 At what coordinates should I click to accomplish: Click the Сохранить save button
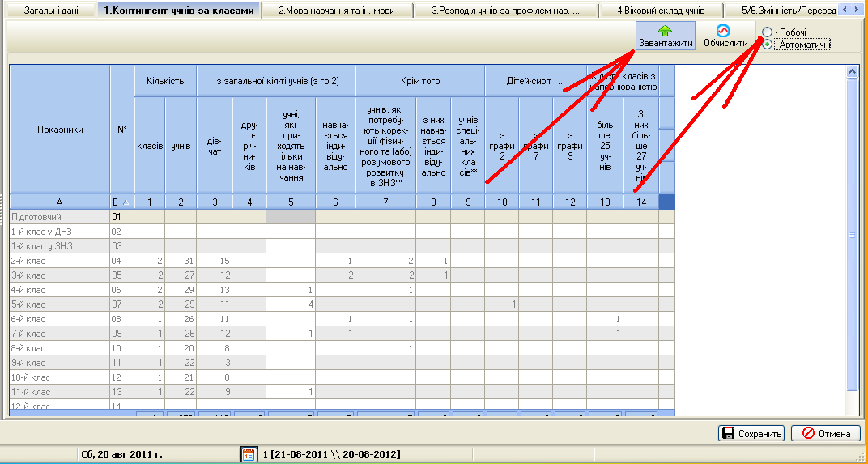tap(751, 433)
